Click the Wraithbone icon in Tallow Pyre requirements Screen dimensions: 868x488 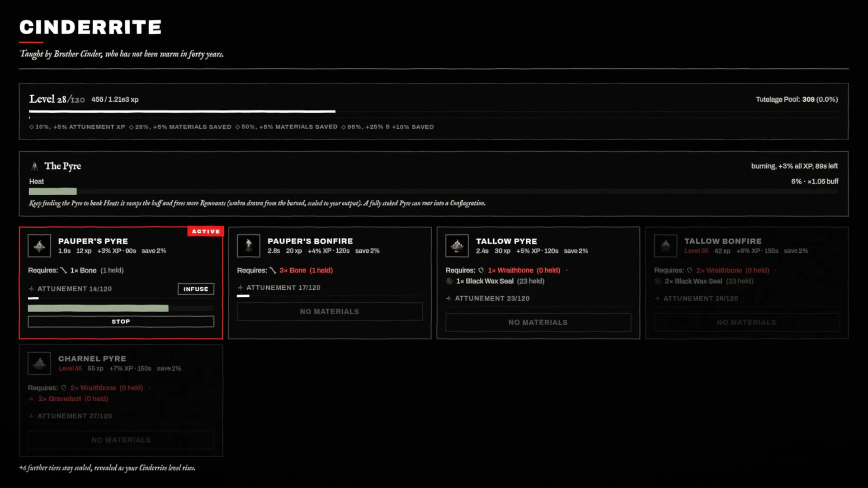click(x=481, y=270)
